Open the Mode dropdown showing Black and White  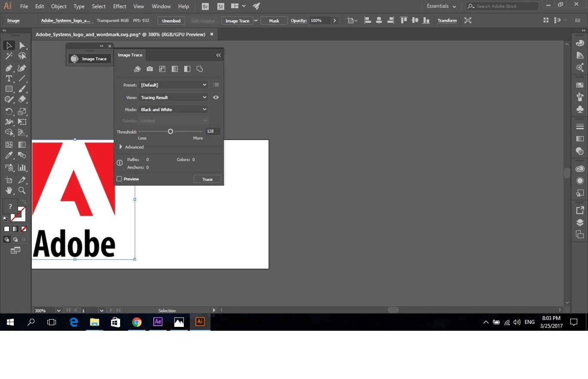(x=173, y=109)
